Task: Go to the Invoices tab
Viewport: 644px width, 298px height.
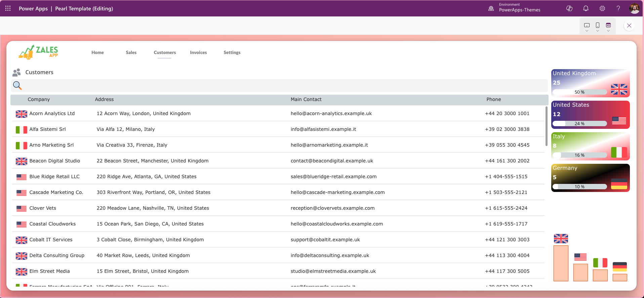Action: click(198, 52)
